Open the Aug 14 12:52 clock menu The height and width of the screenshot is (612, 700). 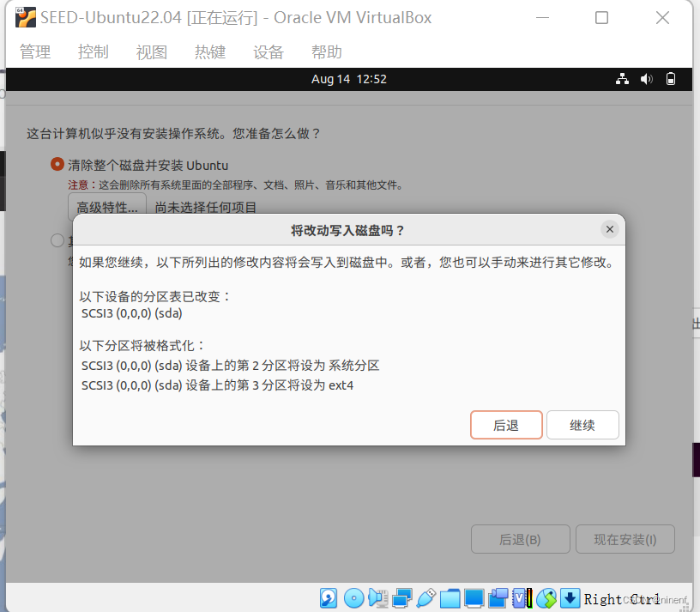click(x=349, y=79)
